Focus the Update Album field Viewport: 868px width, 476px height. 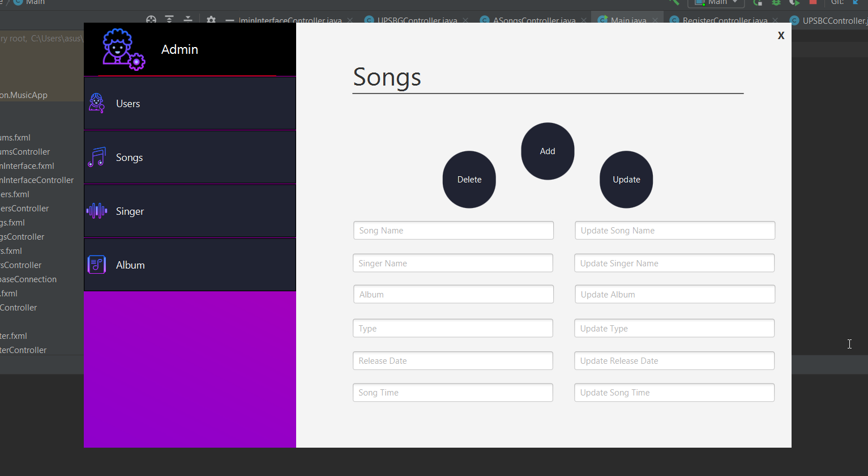point(675,294)
